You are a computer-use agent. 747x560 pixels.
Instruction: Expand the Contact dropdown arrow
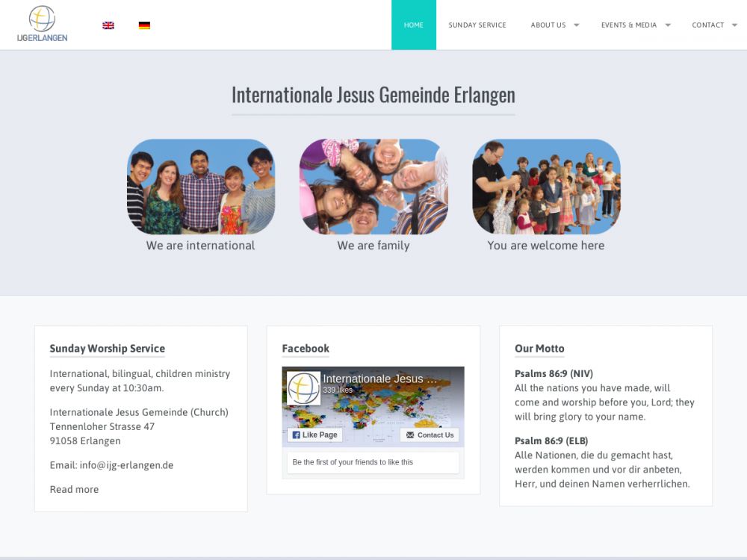click(734, 25)
